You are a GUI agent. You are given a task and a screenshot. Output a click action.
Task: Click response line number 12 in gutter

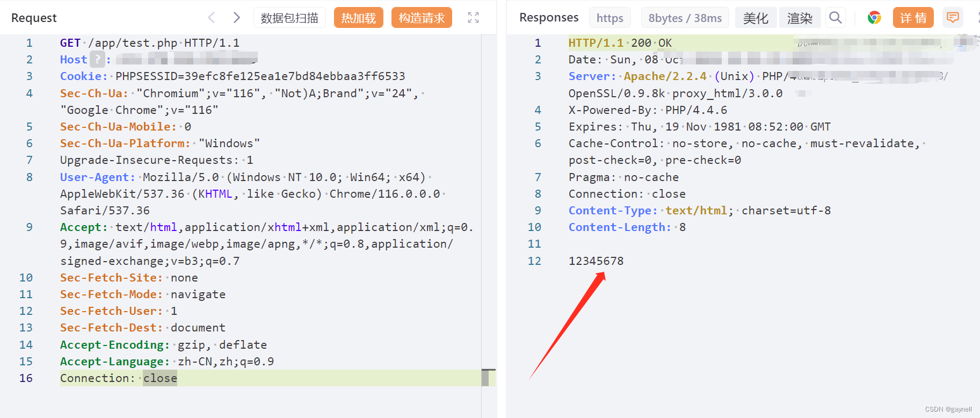[x=534, y=261]
